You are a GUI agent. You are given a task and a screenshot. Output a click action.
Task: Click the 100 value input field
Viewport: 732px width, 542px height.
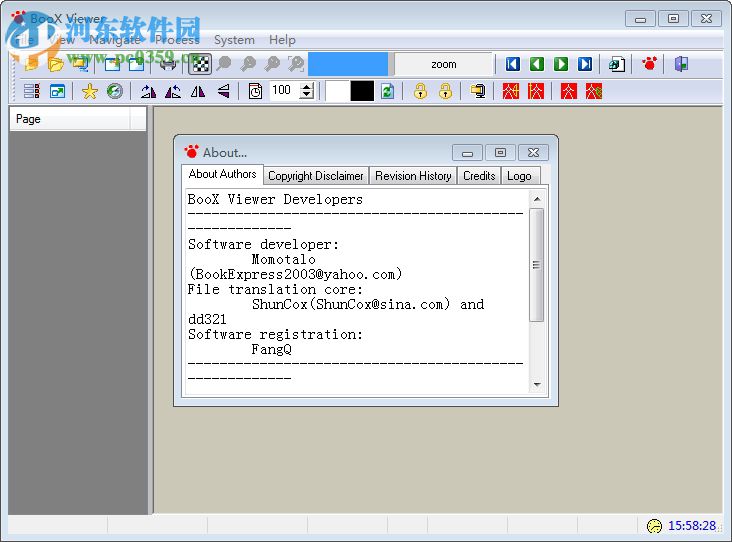tap(284, 90)
